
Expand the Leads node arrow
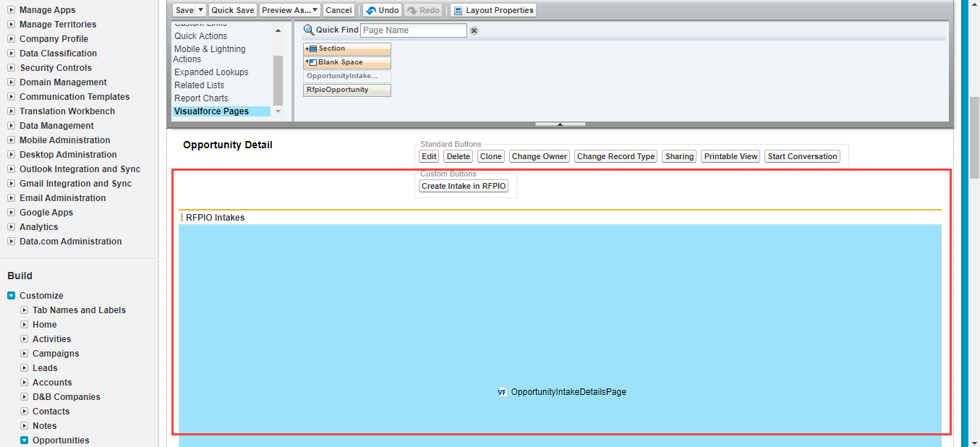[x=24, y=368]
